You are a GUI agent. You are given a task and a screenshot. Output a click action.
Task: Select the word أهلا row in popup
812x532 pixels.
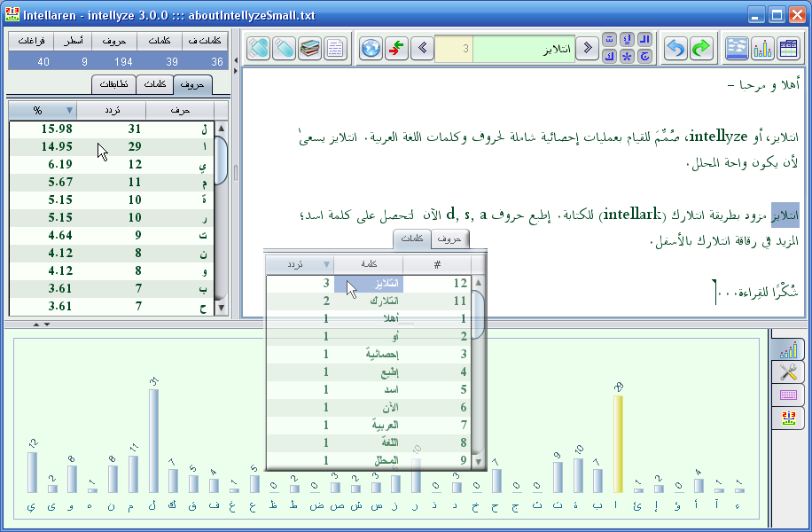pos(369,318)
